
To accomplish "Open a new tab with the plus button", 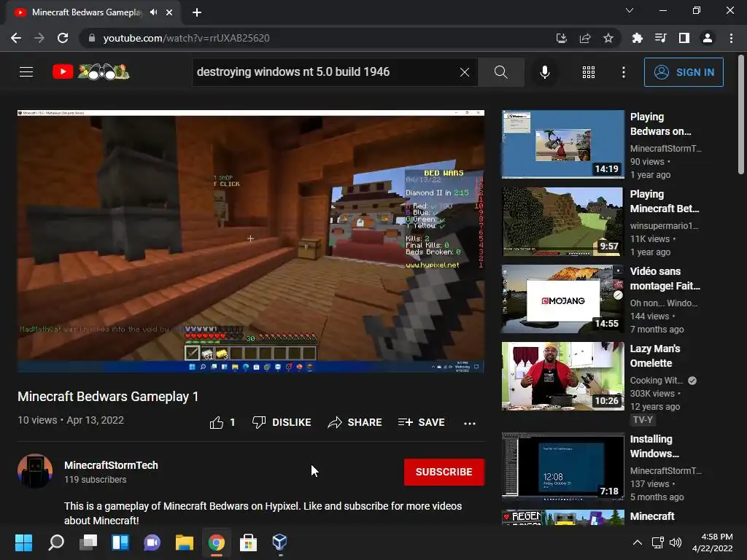I will (197, 12).
